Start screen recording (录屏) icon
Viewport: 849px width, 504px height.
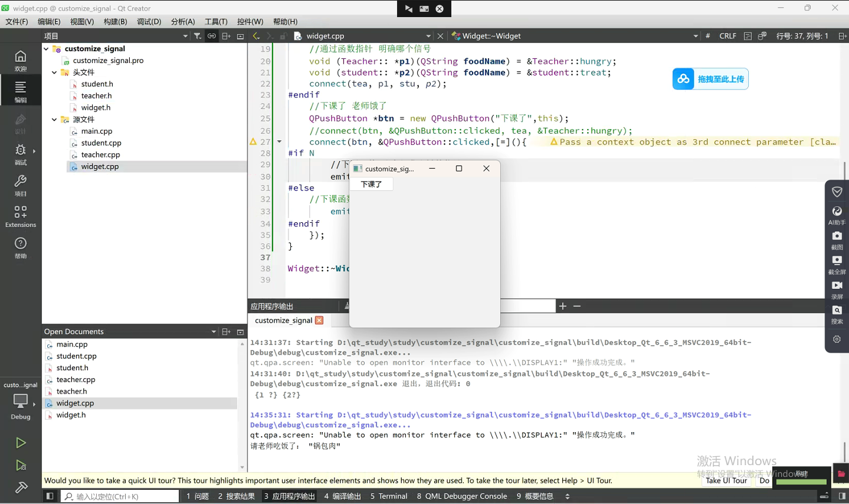837,289
